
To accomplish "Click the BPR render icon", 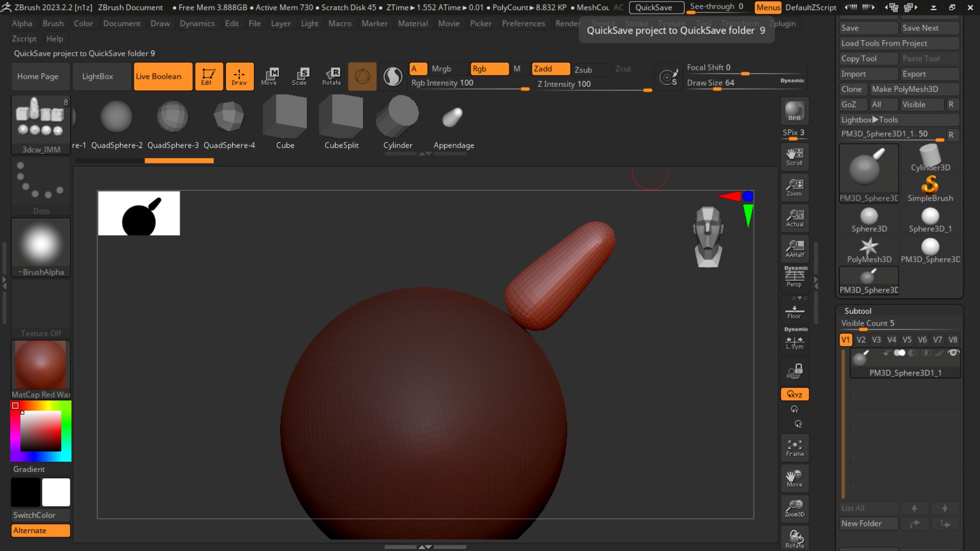I will click(x=794, y=111).
